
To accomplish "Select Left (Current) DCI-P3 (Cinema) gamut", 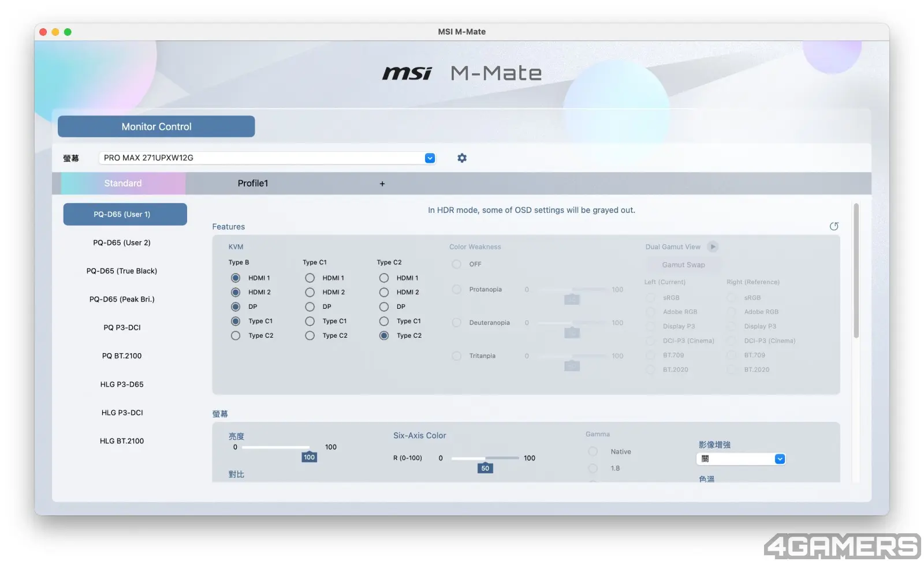I will tap(651, 341).
